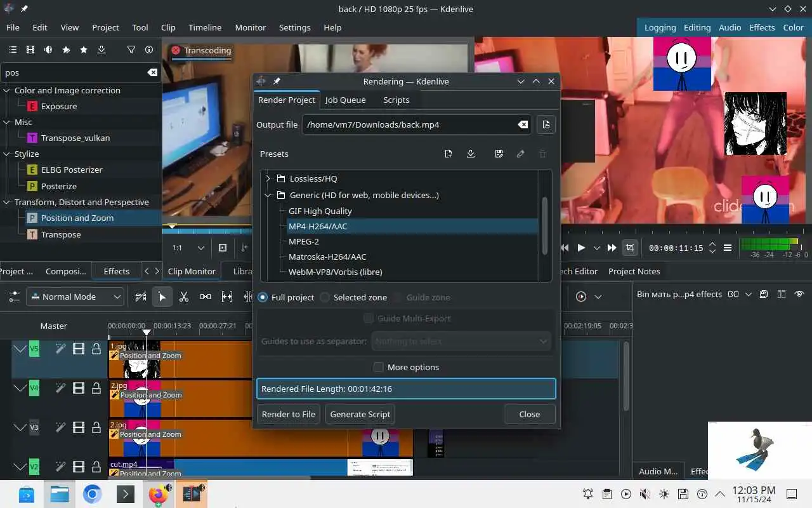Toggle timeline zone usage icon

(x=141, y=297)
